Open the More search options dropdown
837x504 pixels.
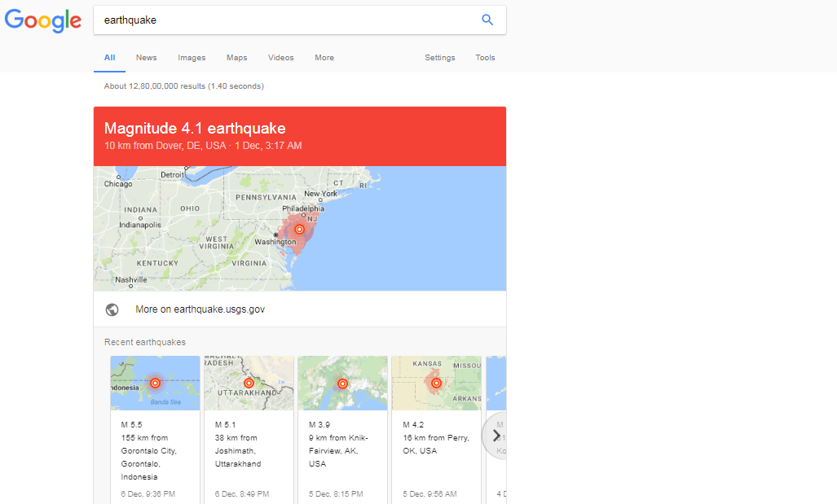[x=324, y=58]
